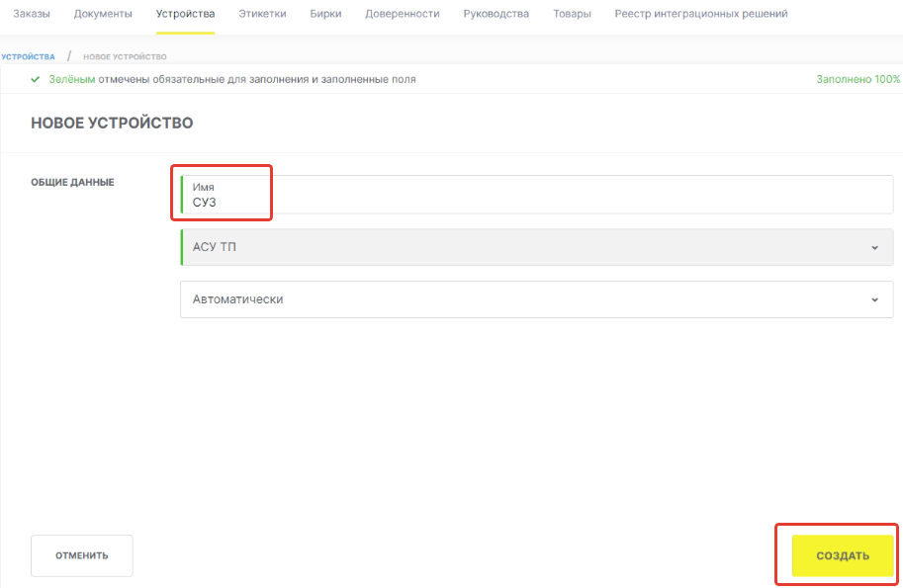Viewport: 903px width, 588px height.
Task: Open Реестр интеграционных решений tab
Action: pyautogui.click(x=701, y=14)
